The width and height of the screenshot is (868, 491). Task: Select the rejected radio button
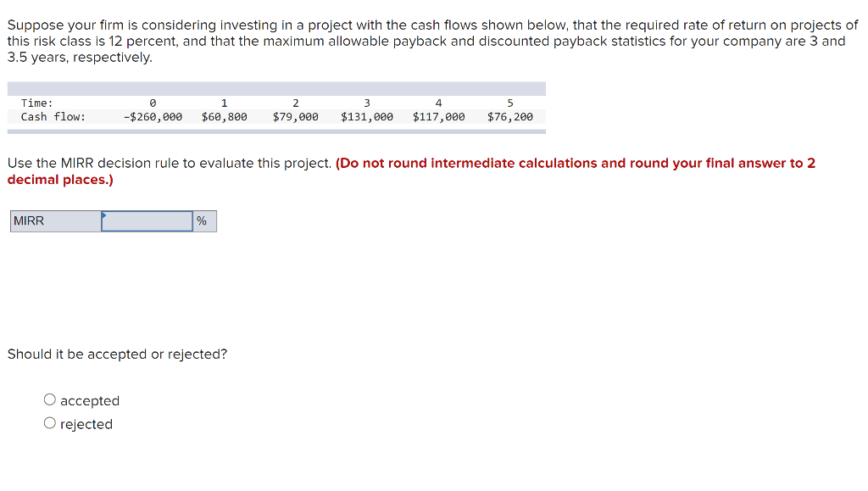tap(49, 422)
